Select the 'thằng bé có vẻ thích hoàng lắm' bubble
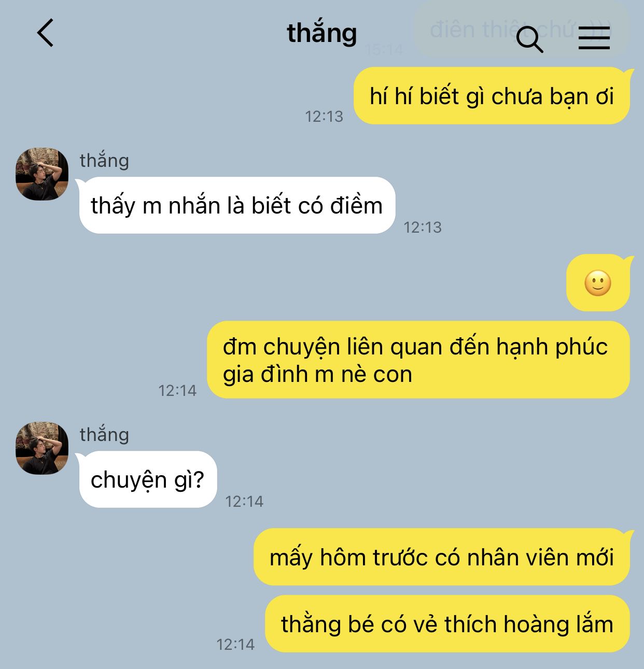The image size is (644, 669). click(x=447, y=624)
